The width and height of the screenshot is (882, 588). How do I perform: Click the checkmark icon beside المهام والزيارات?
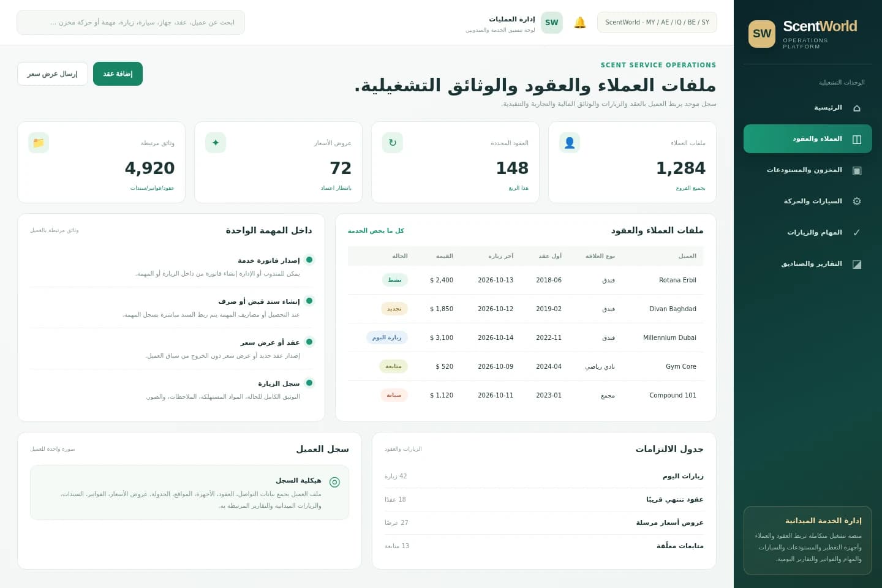pyautogui.click(x=857, y=233)
